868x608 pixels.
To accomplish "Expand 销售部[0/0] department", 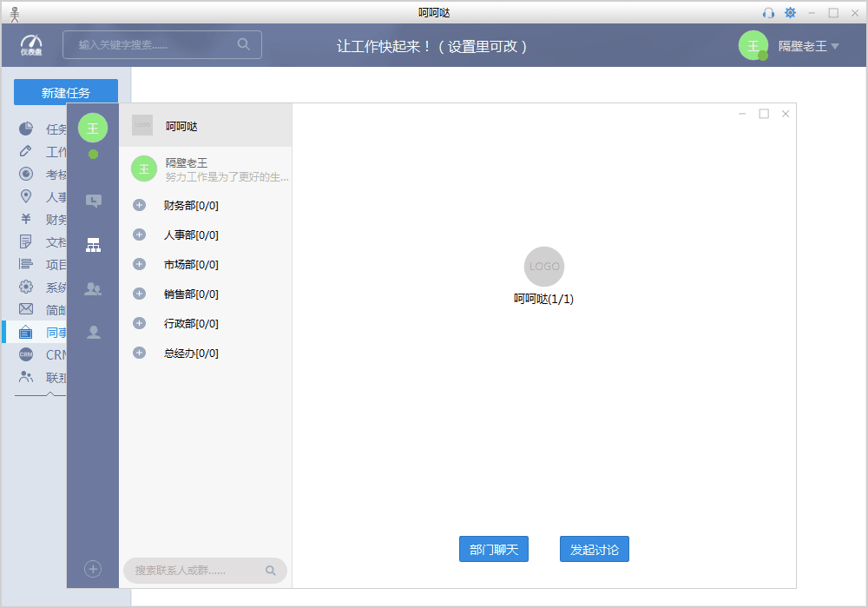I will [139, 294].
